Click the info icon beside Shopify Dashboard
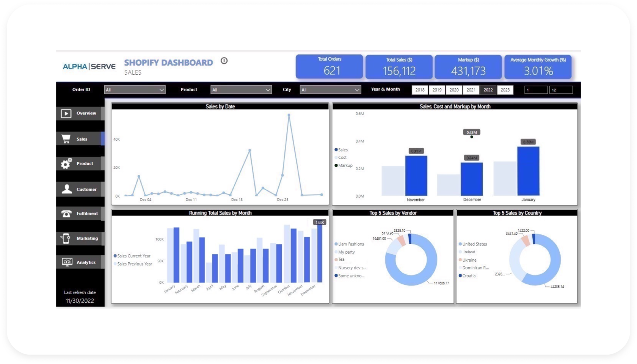 tap(224, 60)
